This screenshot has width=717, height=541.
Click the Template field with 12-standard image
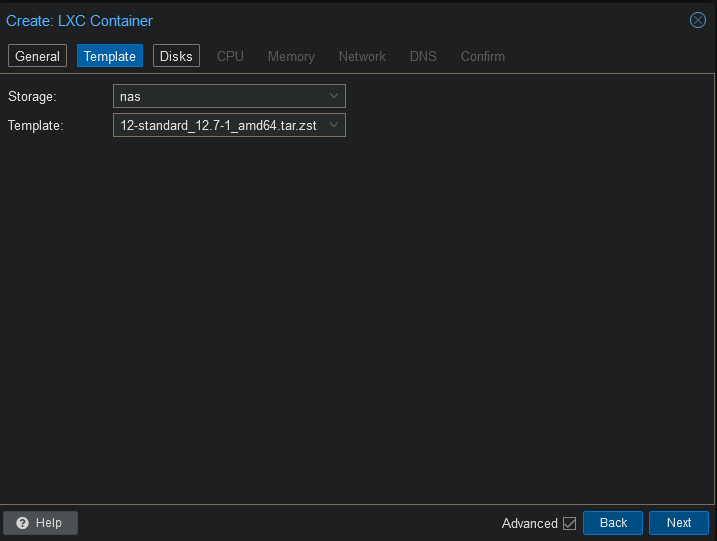click(x=218, y=126)
